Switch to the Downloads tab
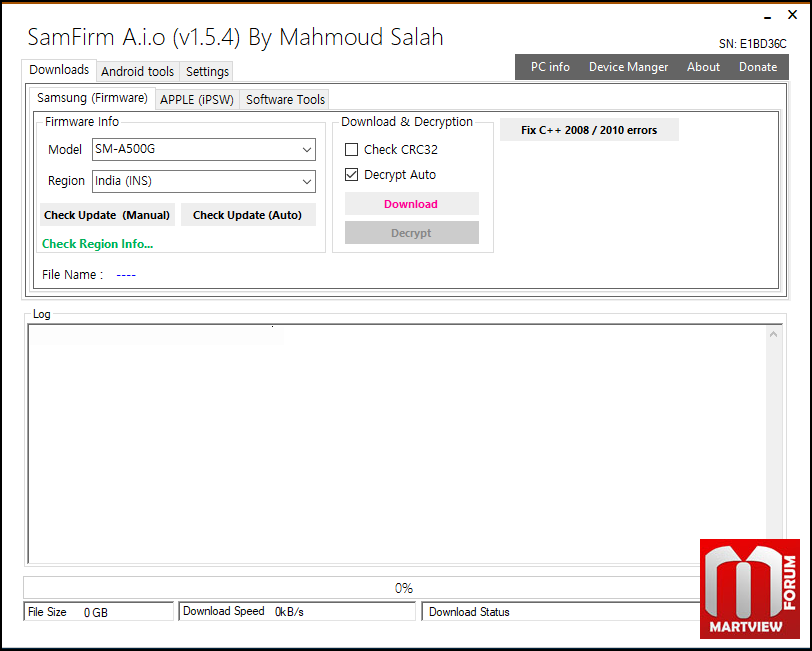Screen dimensions: 812x651 coord(59,70)
